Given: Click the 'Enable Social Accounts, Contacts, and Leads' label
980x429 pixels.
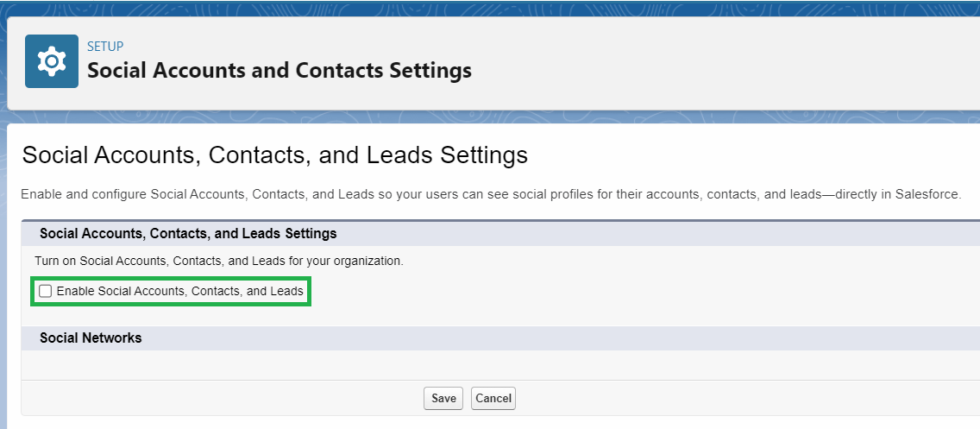Looking at the screenshot, I should point(179,292).
